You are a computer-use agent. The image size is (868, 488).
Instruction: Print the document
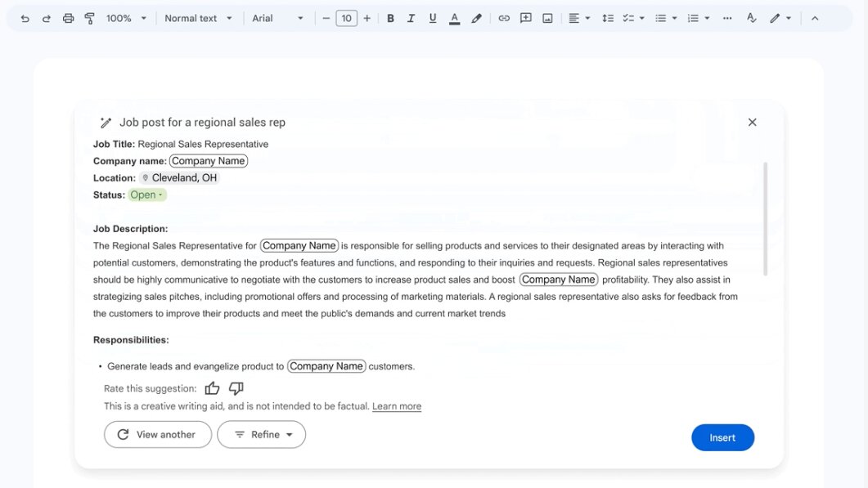pyautogui.click(x=68, y=17)
